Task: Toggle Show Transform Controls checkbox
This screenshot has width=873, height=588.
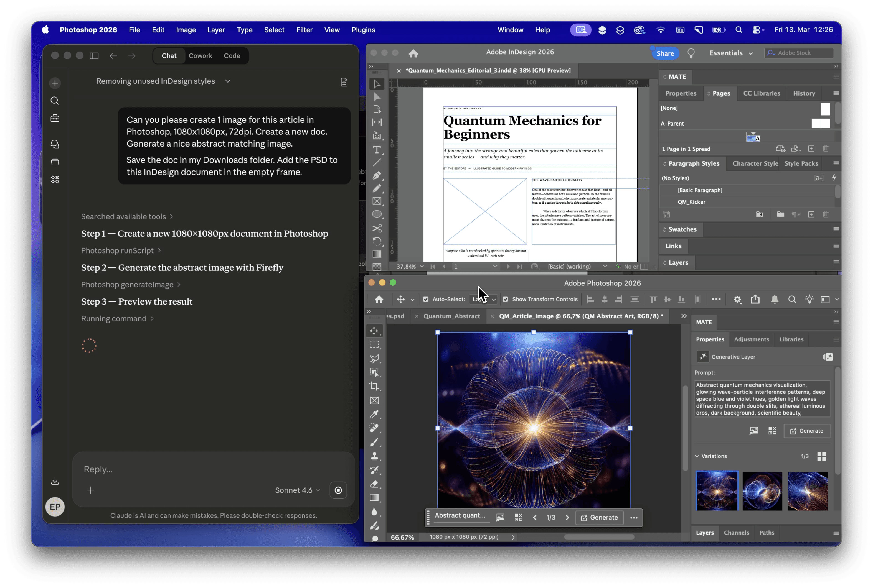Action: [505, 299]
